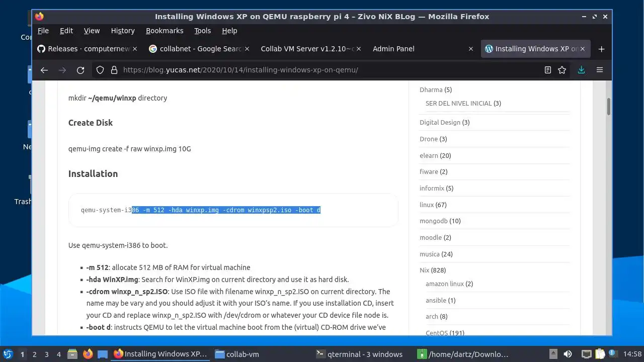This screenshot has width=644, height=362.
Task: Open the Dharma category link
Action: click(431, 89)
